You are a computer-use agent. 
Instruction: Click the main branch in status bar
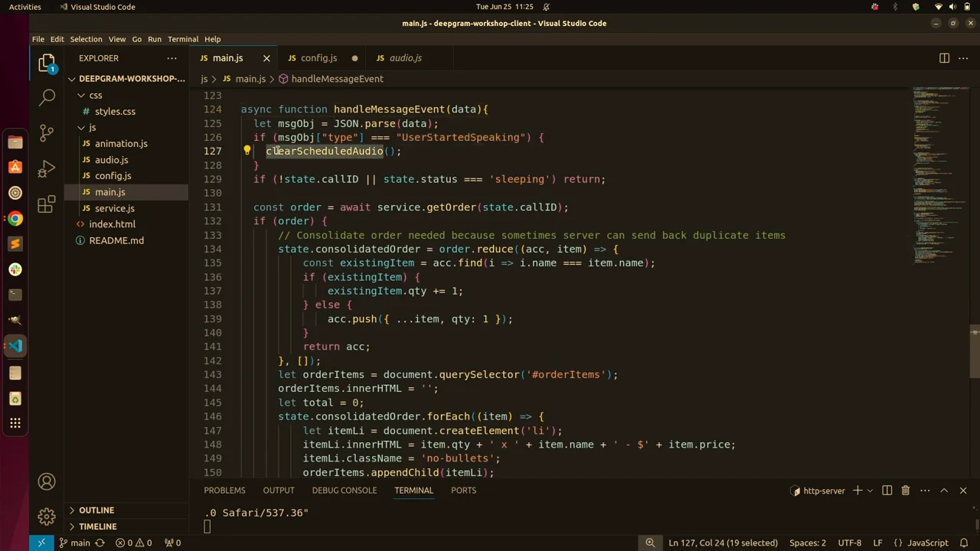pos(74,543)
